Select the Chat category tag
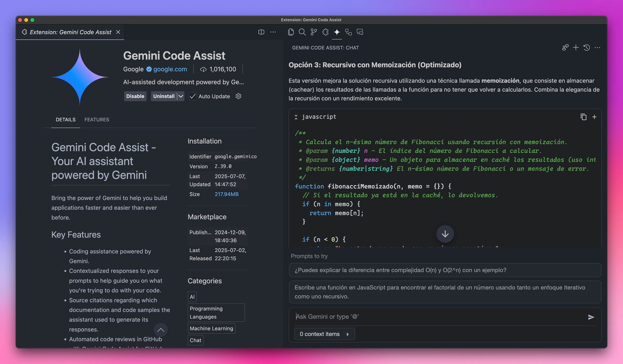The image size is (623, 364). (x=196, y=340)
